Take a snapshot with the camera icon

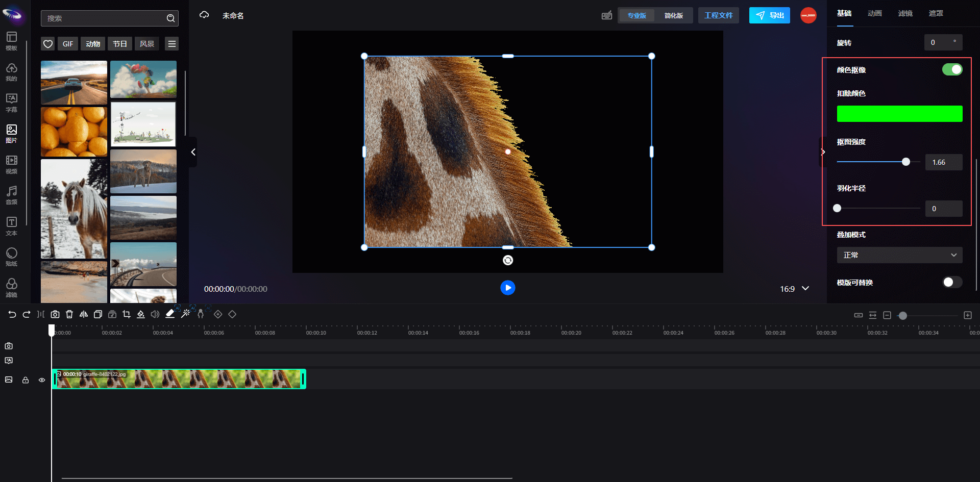[55, 314]
